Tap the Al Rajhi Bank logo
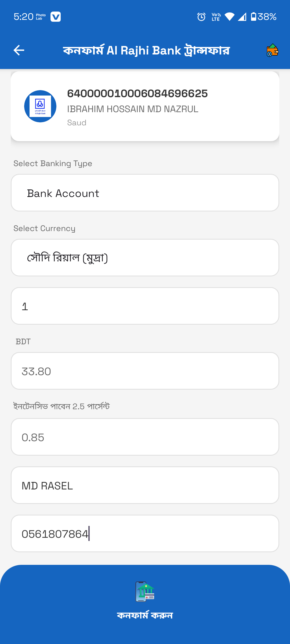 tap(40, 106)
